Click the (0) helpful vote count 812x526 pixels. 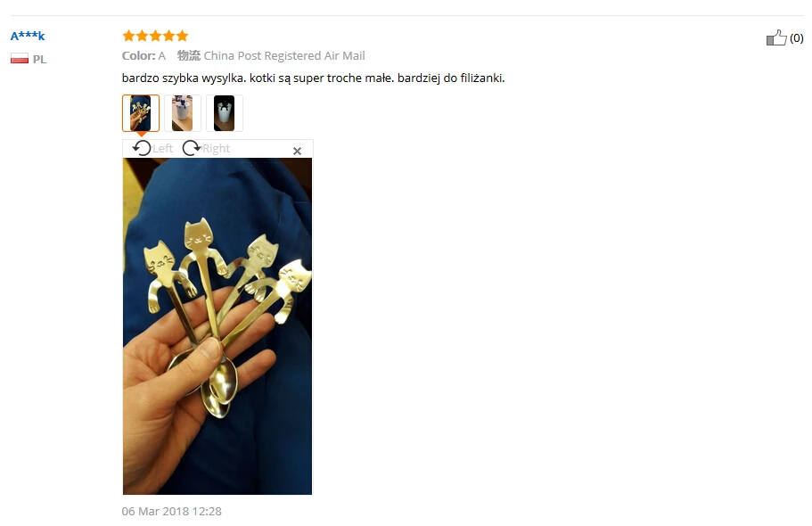pyautogui.click(x=797, y=37)
